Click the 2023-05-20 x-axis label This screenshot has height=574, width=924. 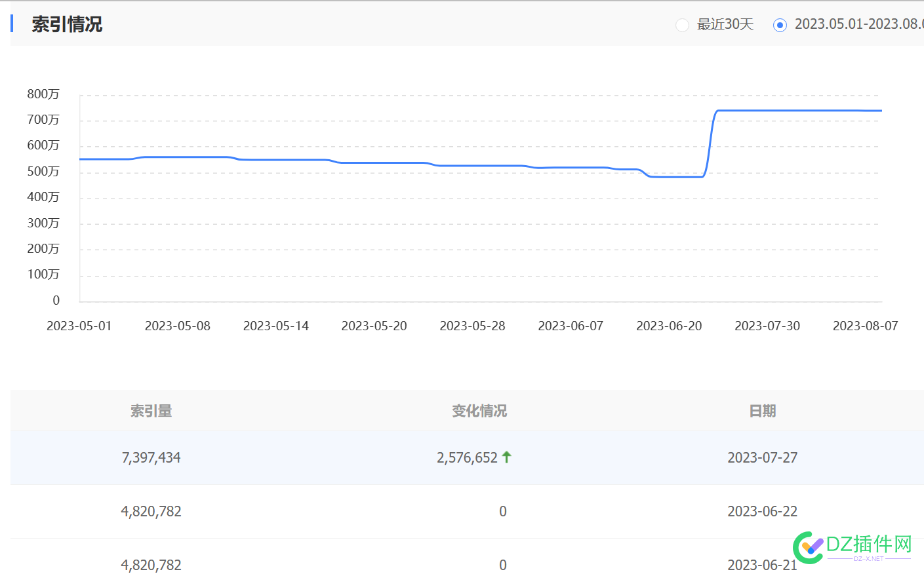click(x=374, y=326)
